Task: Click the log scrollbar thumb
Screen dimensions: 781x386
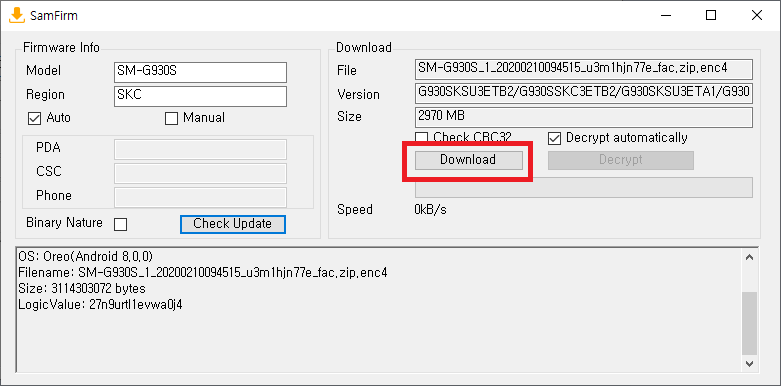Action: pyautogui.click(x=749, y=322)
